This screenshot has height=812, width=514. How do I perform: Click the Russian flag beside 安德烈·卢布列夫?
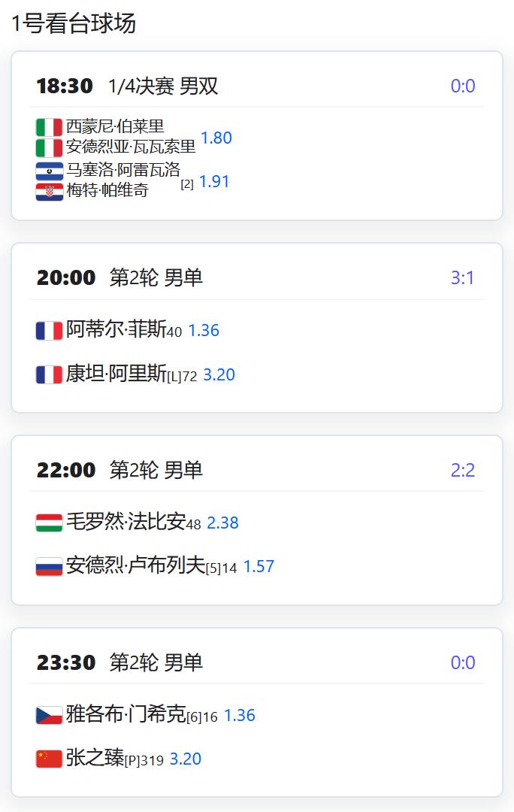point(48,566)
